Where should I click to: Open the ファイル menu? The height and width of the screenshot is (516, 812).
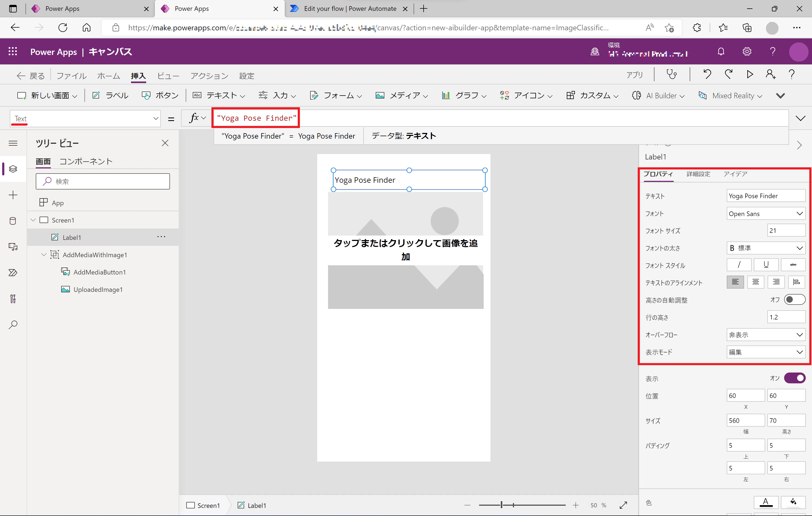[x=71, y=76]
